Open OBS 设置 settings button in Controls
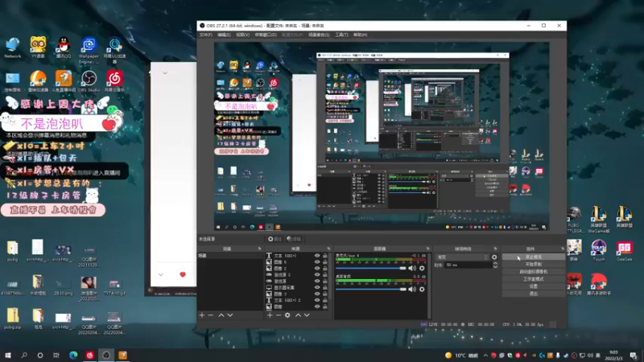644x362 pixels. click(x=533, y=286)
